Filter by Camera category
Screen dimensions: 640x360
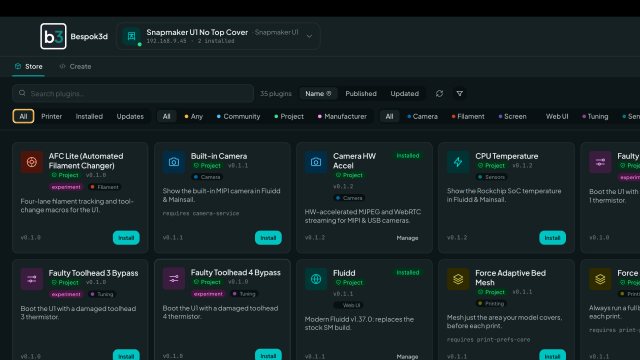point(422,116)
